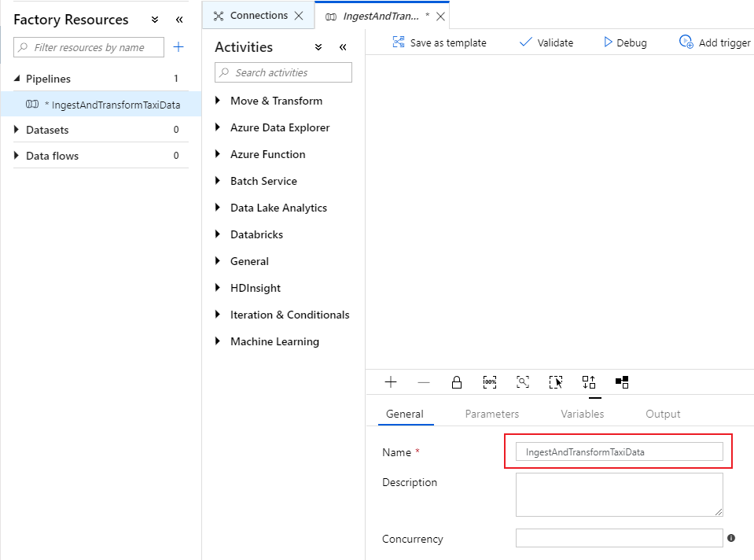
Task: Close the Connections tab
Action: coord(299,16)
